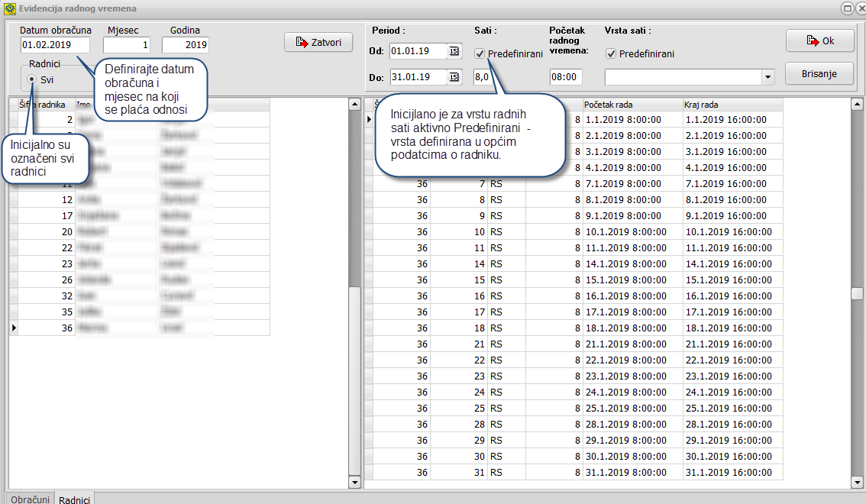Open calendar picker for Od date
The image size is (866, 504).
pos(454,52)
